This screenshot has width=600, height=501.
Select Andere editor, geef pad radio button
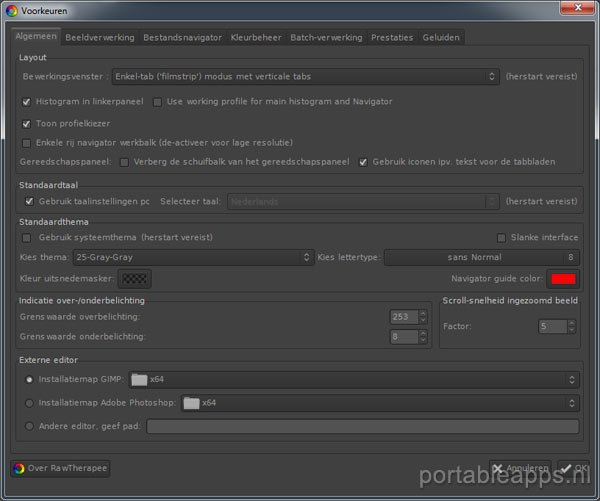pos(29,426)
